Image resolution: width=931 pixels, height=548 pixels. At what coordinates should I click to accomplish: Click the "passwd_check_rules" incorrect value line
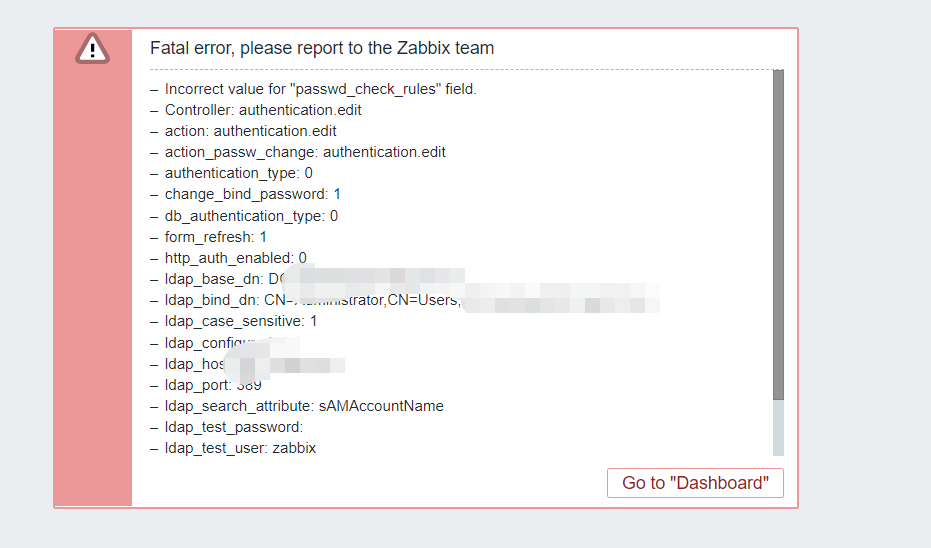point(320,89)
